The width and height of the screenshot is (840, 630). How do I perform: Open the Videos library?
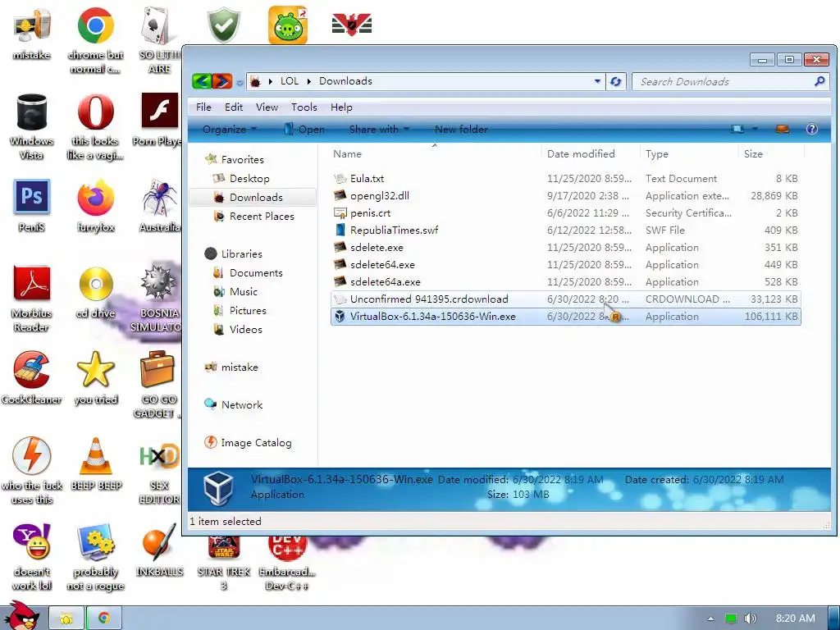pos(238,329)
